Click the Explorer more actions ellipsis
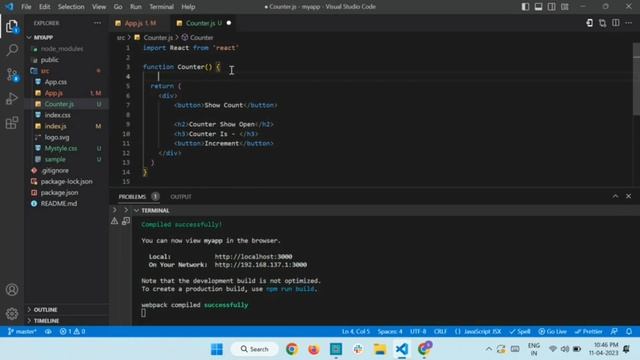 97,23
